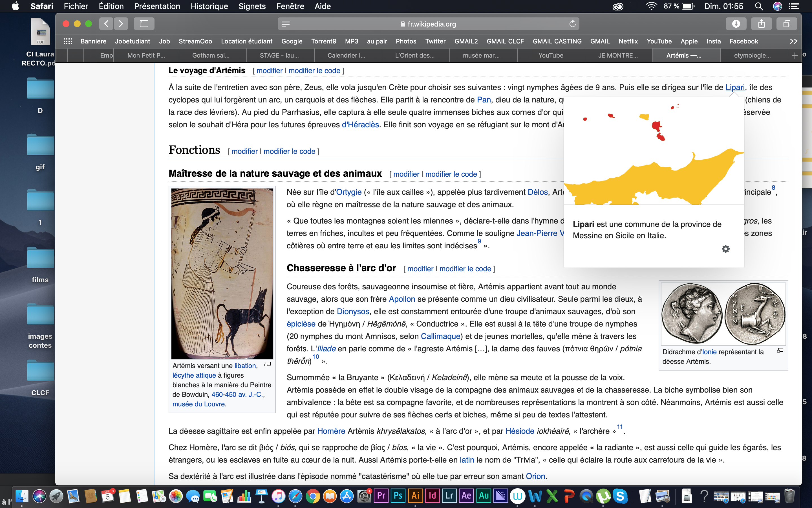
Task: Switch to the YouTube tab
Action: 551,55
